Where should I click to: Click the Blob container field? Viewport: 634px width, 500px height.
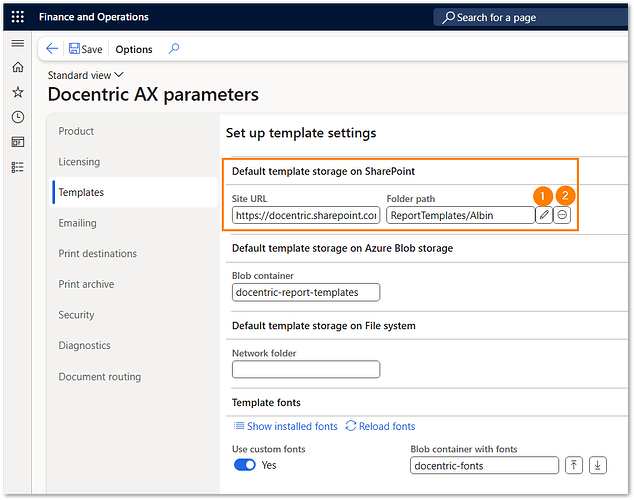click(x=306, y=292)
